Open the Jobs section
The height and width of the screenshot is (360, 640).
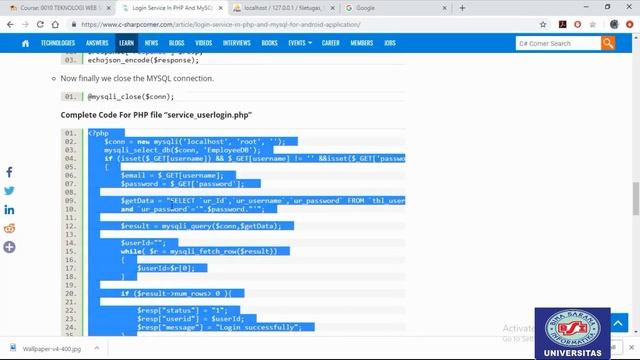pos(390,43)
